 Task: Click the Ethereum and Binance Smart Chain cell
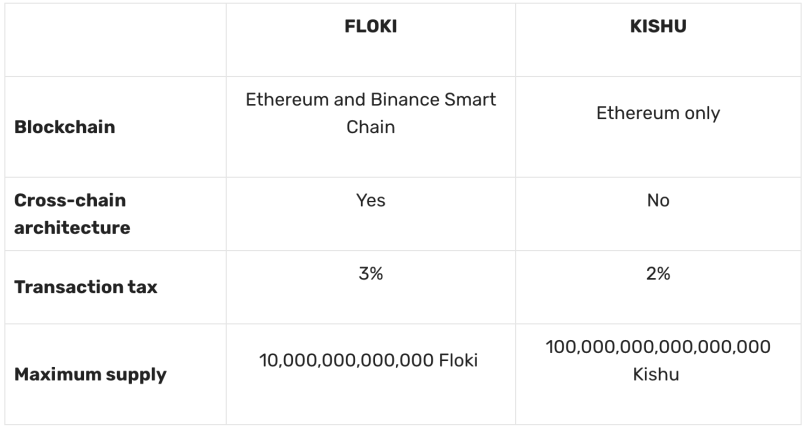(x=371, y=113)
